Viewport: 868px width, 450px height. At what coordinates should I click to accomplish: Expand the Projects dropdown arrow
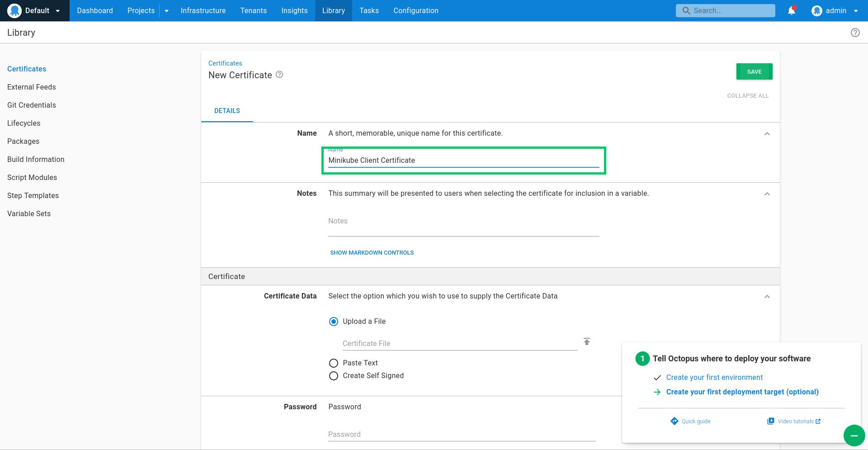(166, 11)
